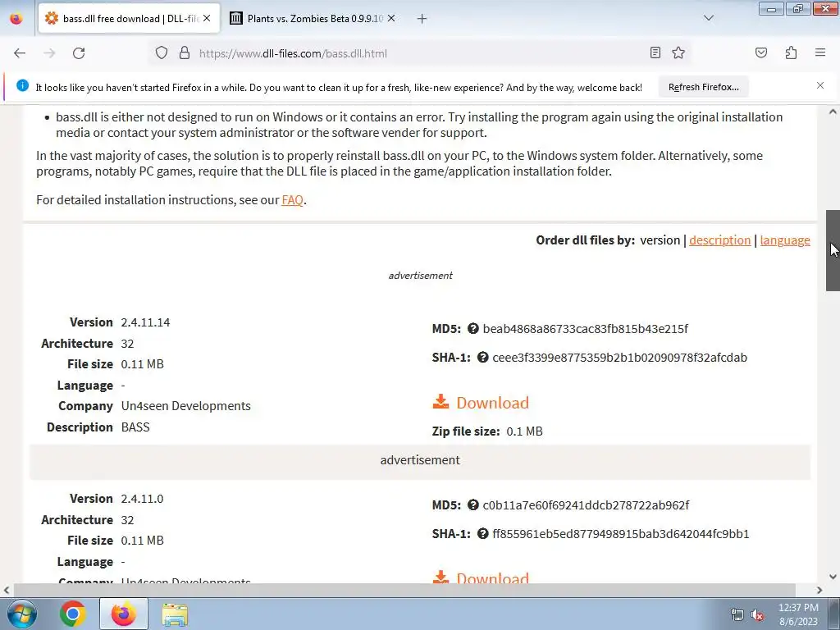Viewport: 840px width, 630px height.
Task: Click the scroll right arrow
Action: coord(819,590)
